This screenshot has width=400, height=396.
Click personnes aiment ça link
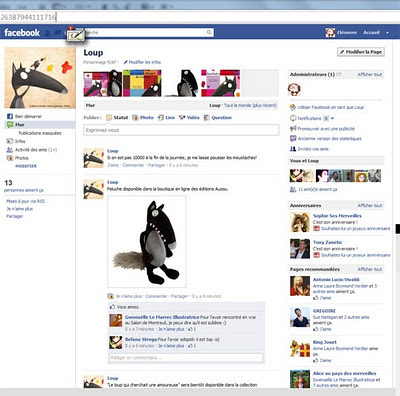pyautogui.click(x=24, y=190)
